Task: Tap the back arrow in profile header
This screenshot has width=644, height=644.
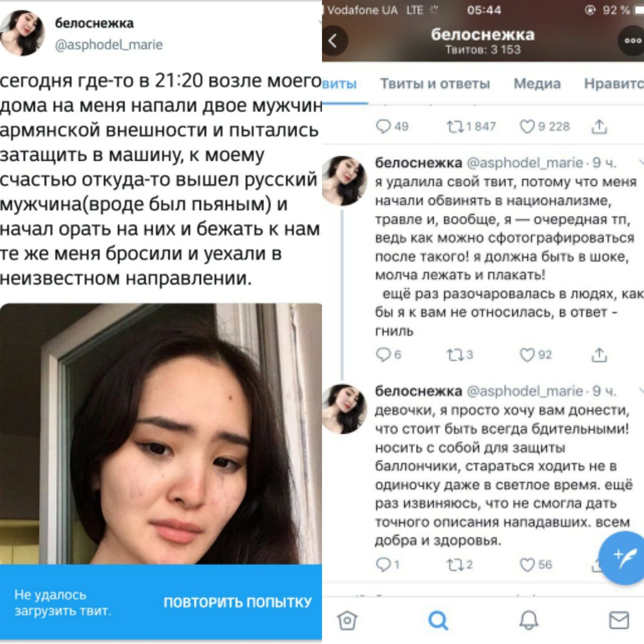Action: [334, 41]
